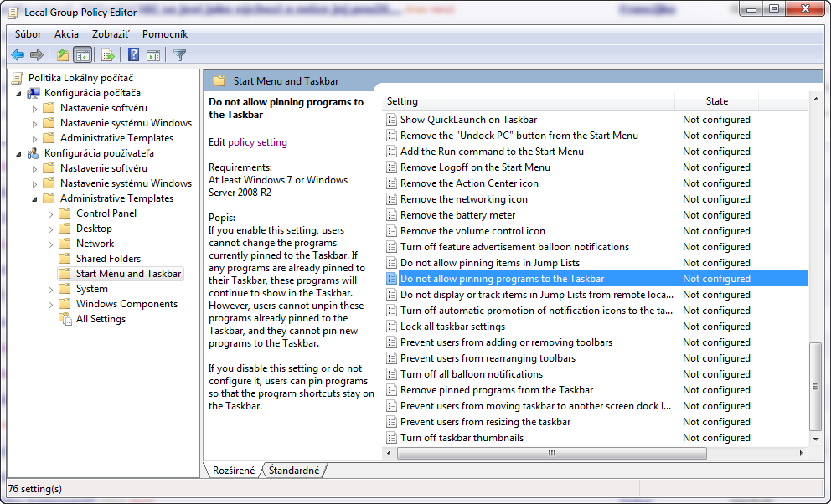Open the Zobraziť menu

[x=111, y=33]
